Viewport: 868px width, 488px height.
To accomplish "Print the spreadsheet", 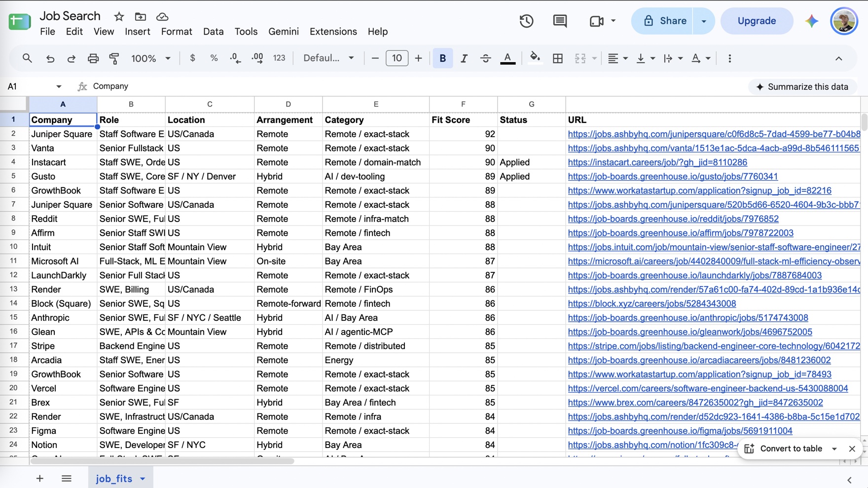I will pyautogui.click(x=93, y=58).
